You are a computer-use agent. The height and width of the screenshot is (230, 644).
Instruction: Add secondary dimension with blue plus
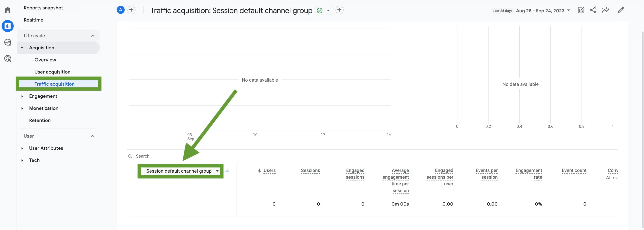227,171
